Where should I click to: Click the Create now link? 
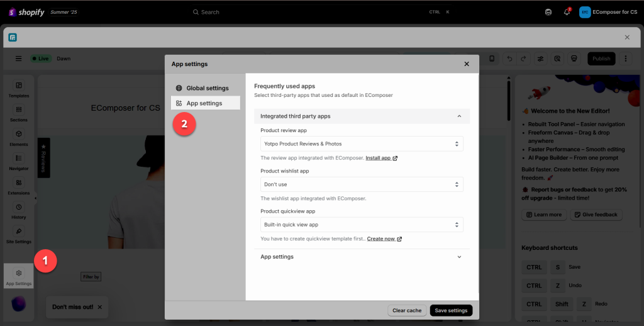tap(384, 239)
